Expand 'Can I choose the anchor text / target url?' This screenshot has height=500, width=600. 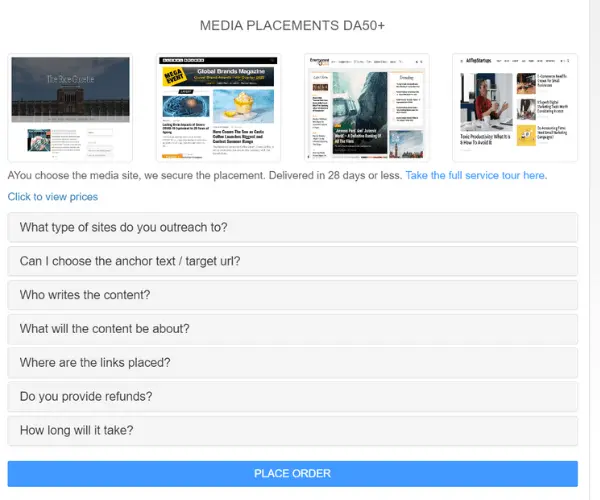click(x=292, y=261)
